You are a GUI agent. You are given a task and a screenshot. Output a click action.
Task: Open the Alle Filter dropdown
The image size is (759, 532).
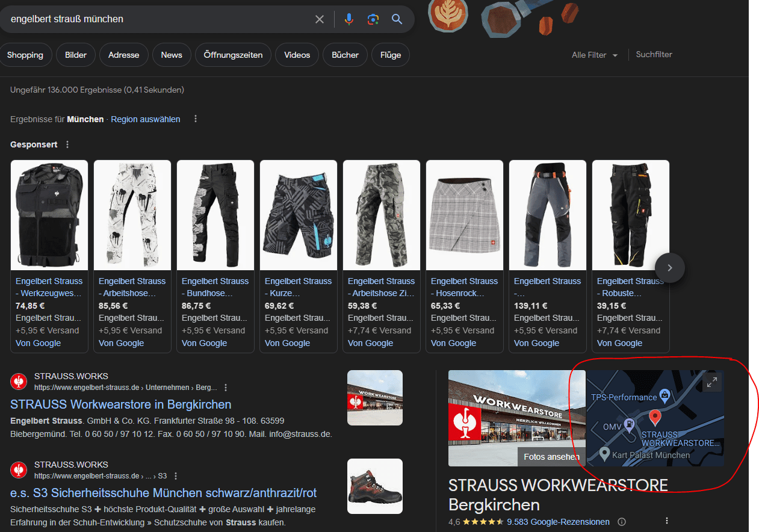[x=595, y=55]
